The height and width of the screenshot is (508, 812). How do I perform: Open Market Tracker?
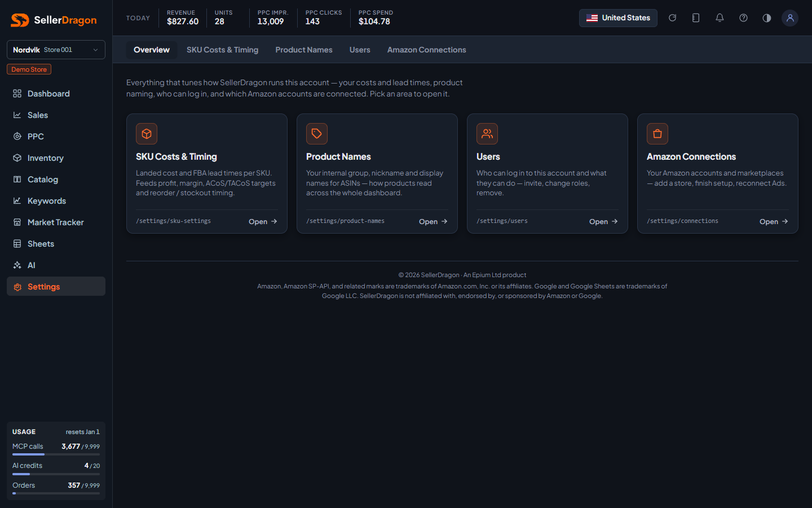point(56,222)
